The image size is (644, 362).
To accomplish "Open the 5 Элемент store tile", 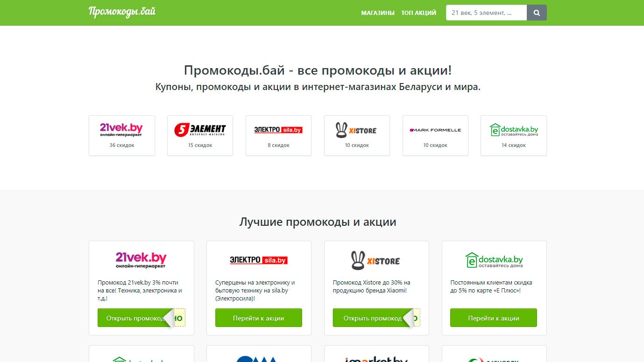I will coord(200,135).
